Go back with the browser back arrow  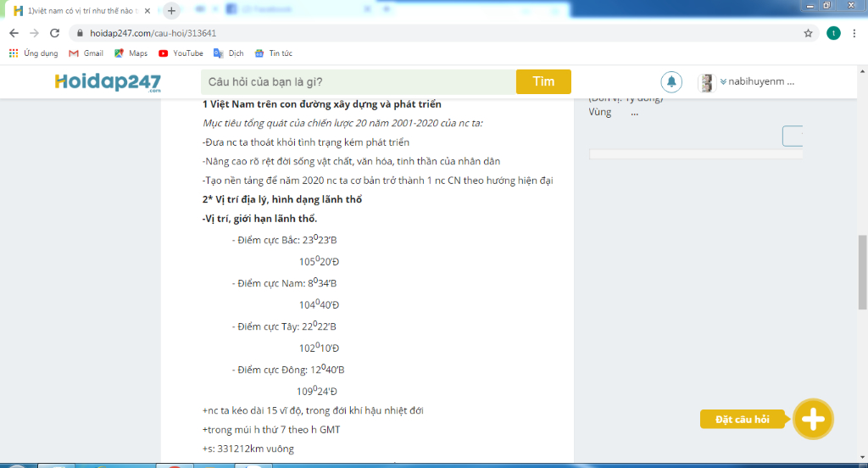(14, 33)
